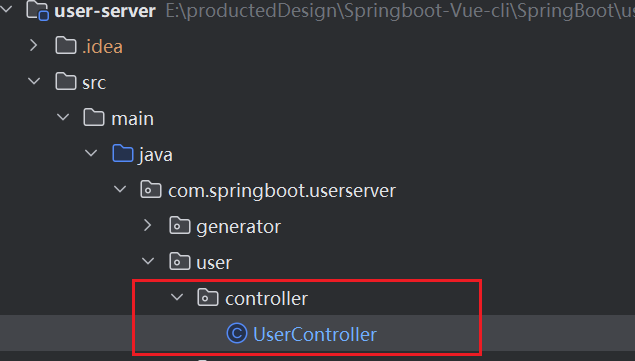This screenshot has height=361, width=635.
Task: Click the .idea folder icon
Action: click(66, 46)
